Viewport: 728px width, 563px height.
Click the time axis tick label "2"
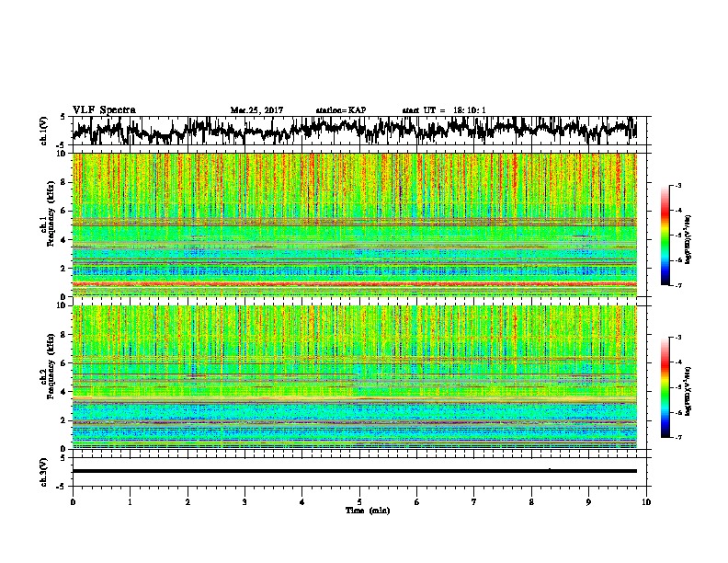188,502
